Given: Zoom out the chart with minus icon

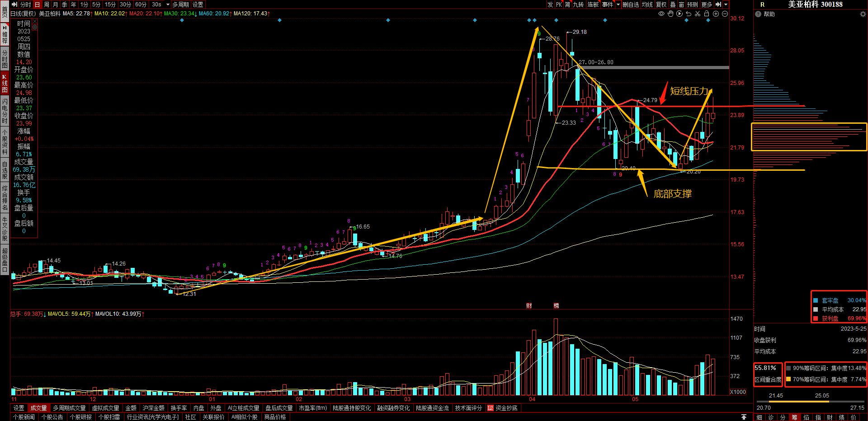Looking at the screenshot, I should pyautogui.click(x=725, y=14).
